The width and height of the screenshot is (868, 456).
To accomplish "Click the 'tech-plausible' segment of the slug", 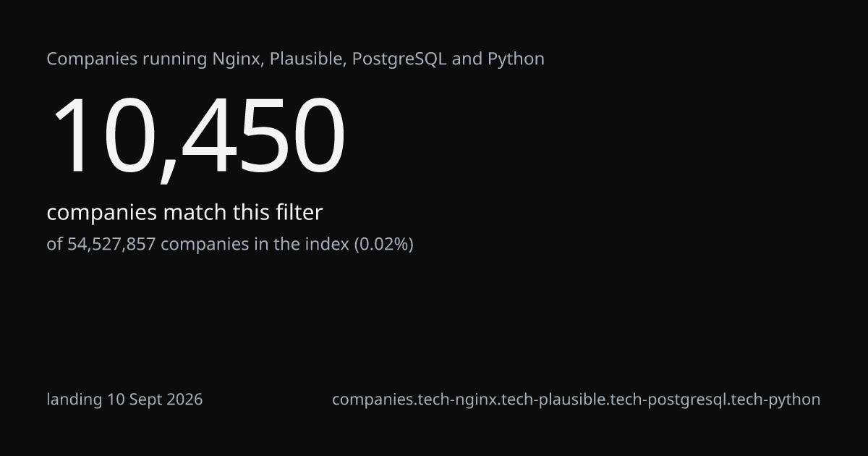I will 556,399.
